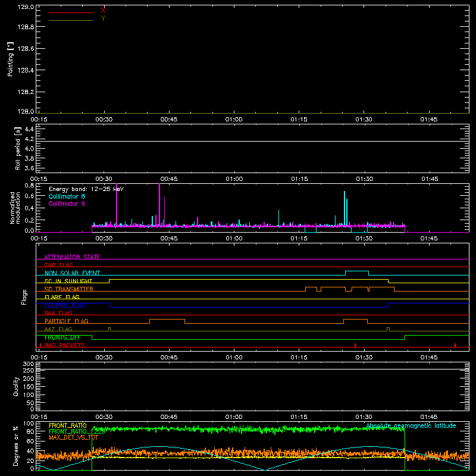
Task: Click the Y legend label
Action: coord(103,18)
